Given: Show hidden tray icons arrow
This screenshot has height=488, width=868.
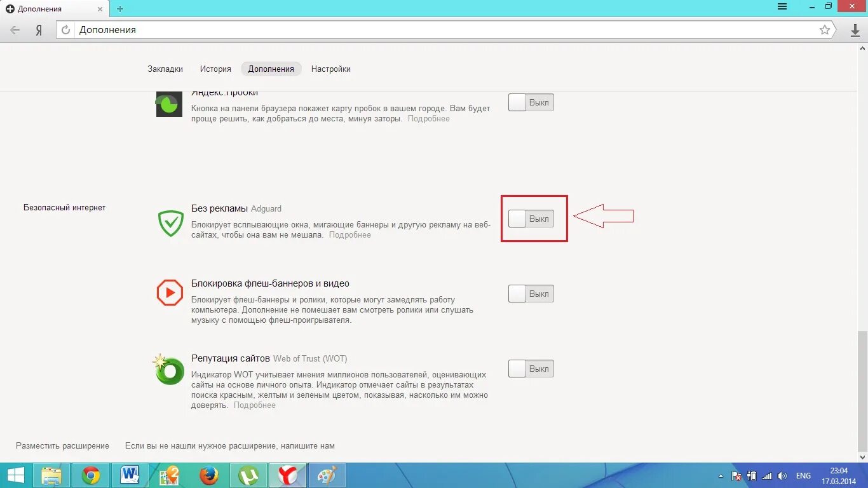Looking at the screenshot, I should click(x=721, y=476).
